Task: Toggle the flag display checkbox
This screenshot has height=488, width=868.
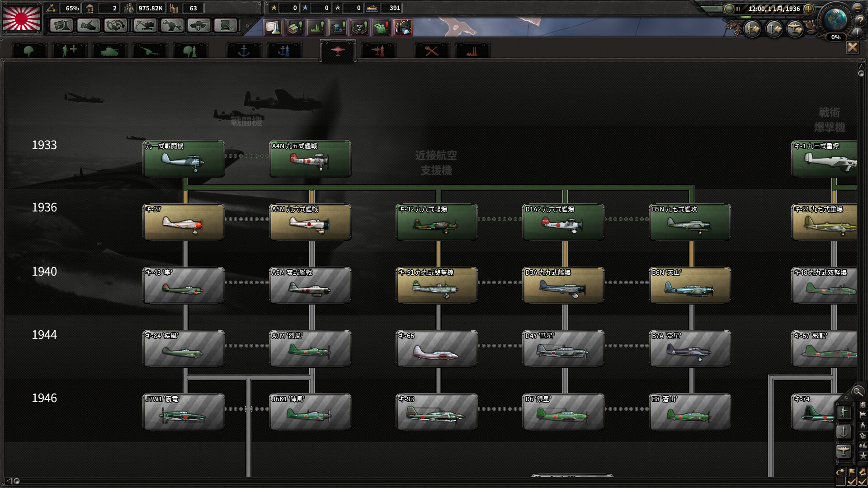Action: click(852, 482)
